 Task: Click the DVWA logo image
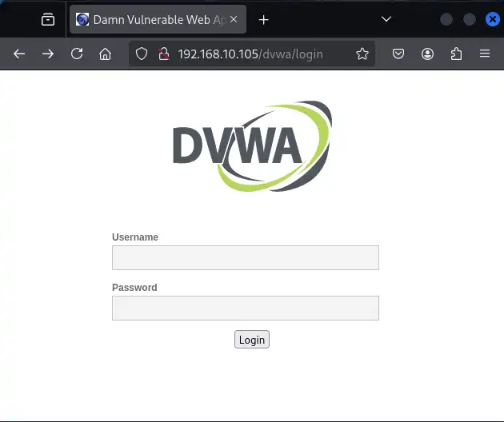[253, 146]
